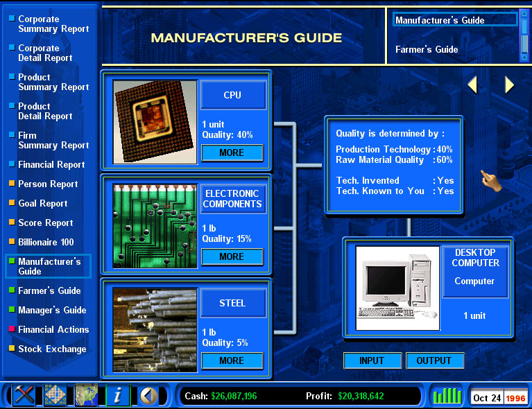Click the green bar graph icon

coord(447,397)
